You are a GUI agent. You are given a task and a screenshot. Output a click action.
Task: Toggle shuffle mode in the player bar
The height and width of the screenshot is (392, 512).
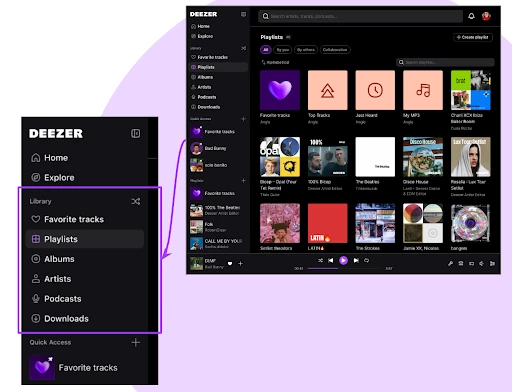click(320, 260)
